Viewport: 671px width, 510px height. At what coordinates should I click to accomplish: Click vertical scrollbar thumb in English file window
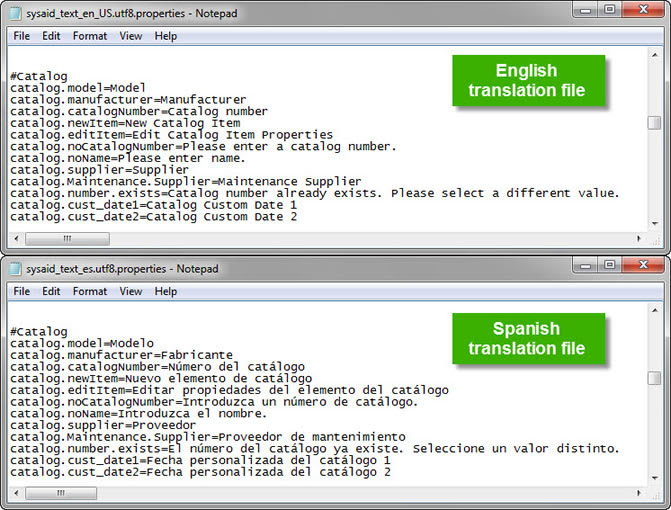(x=654, y=123)
